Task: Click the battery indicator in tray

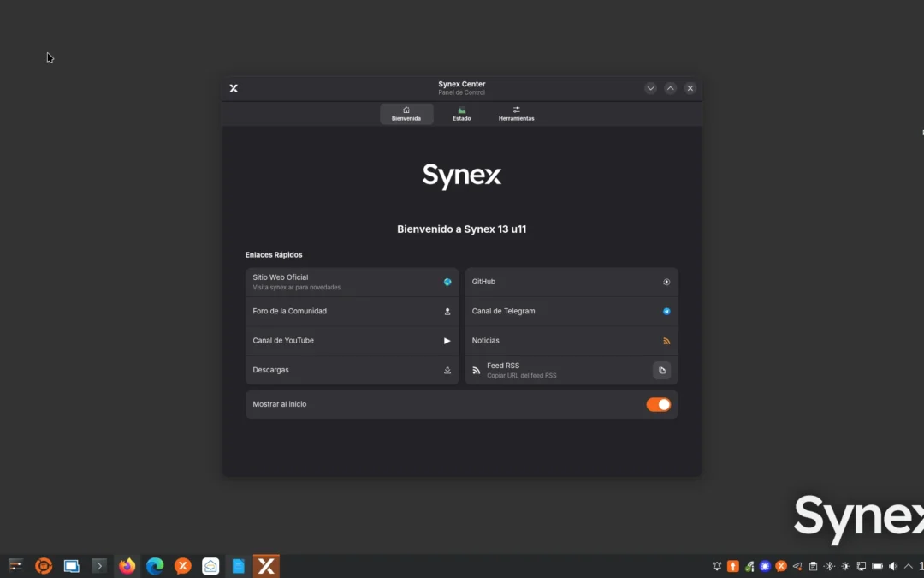Action: coord(878,566)
